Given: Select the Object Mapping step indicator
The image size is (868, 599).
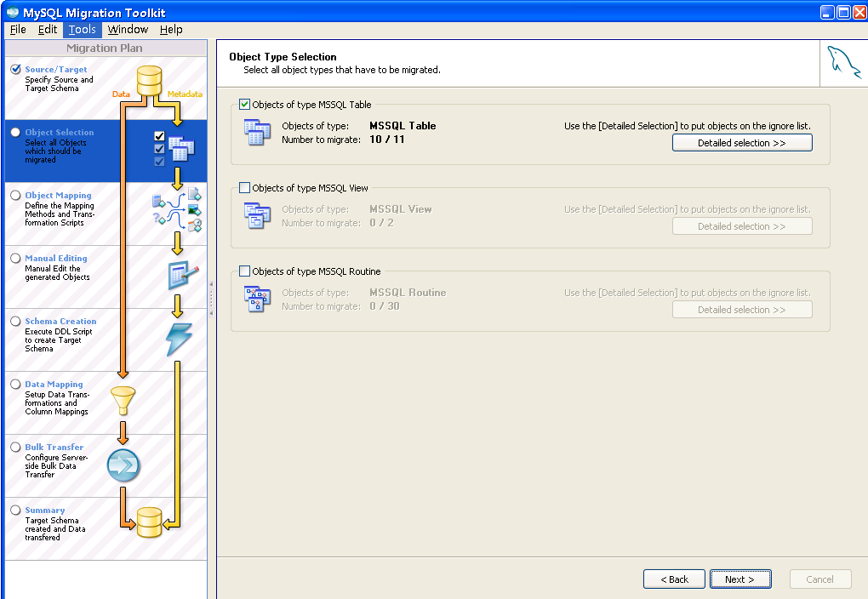Looking at the screenshot, I should [15, 196].
